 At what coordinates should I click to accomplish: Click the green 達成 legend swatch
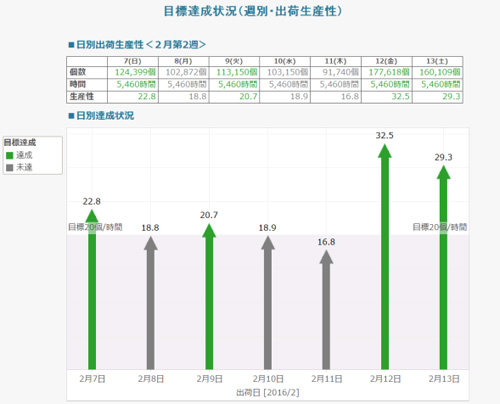click(10, 155)
